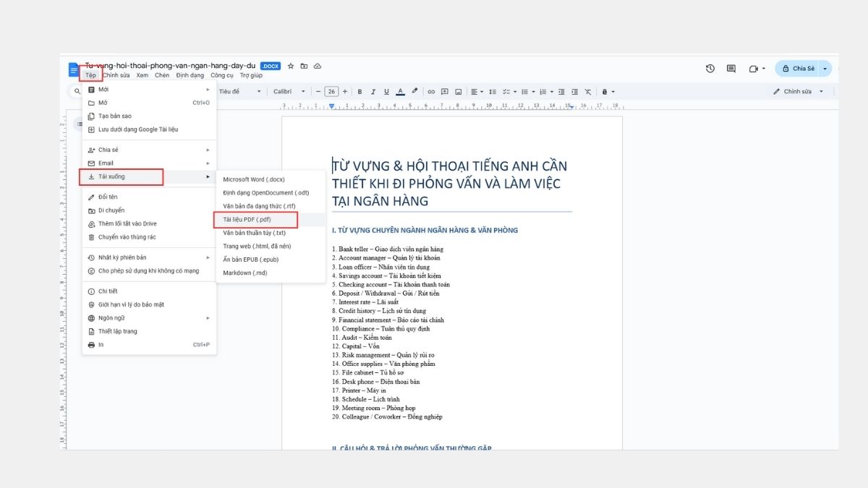Toggle underline formatting
The width and height of the screenshot is (868, 488).
387,92
